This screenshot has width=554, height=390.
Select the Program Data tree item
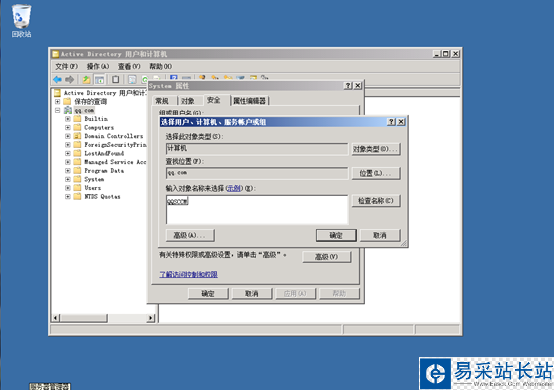click(104, 171)
